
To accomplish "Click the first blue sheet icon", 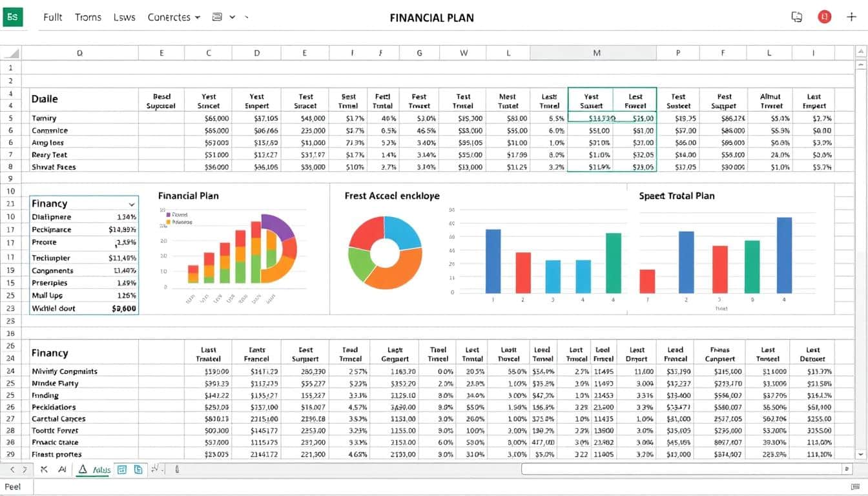I will coord(121,470).
